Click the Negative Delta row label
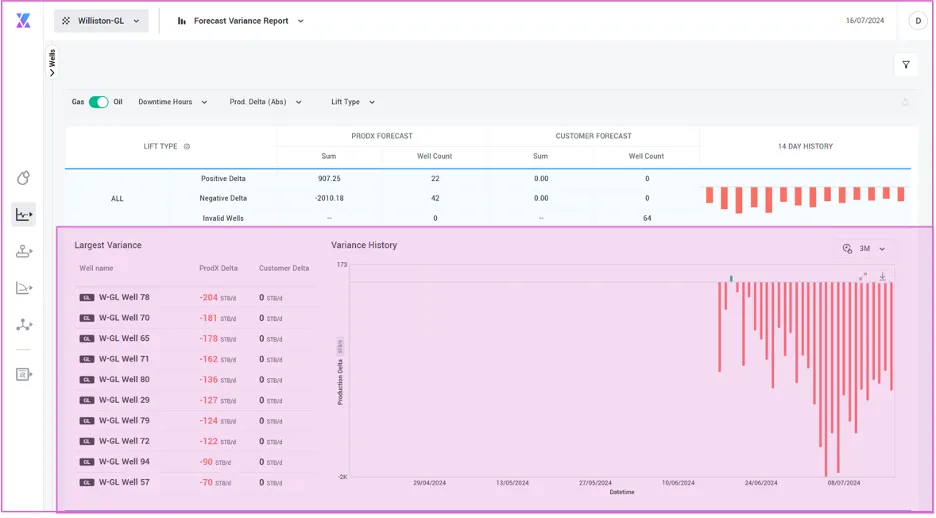This screenshot has width=936, height=518. pyautogui.click(x=223, y=198)
